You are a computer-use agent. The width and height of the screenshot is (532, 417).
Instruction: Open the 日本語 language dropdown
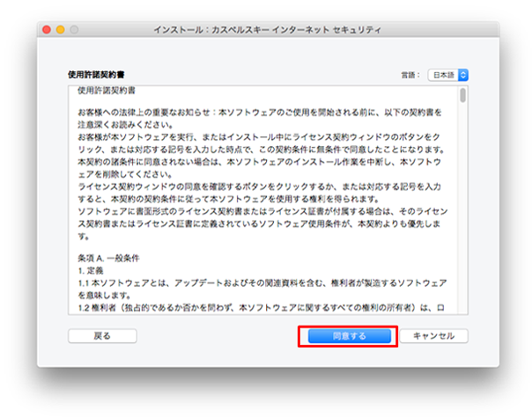443,76
